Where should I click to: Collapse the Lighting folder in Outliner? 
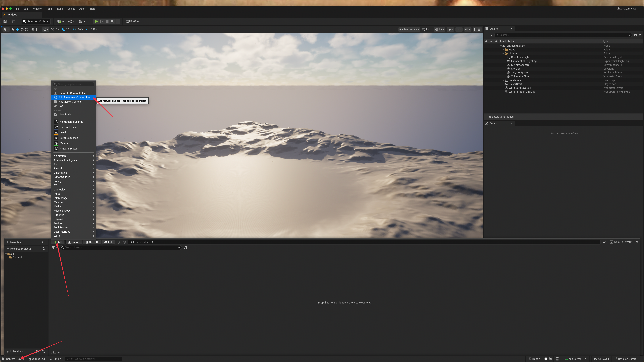[503, 53]
